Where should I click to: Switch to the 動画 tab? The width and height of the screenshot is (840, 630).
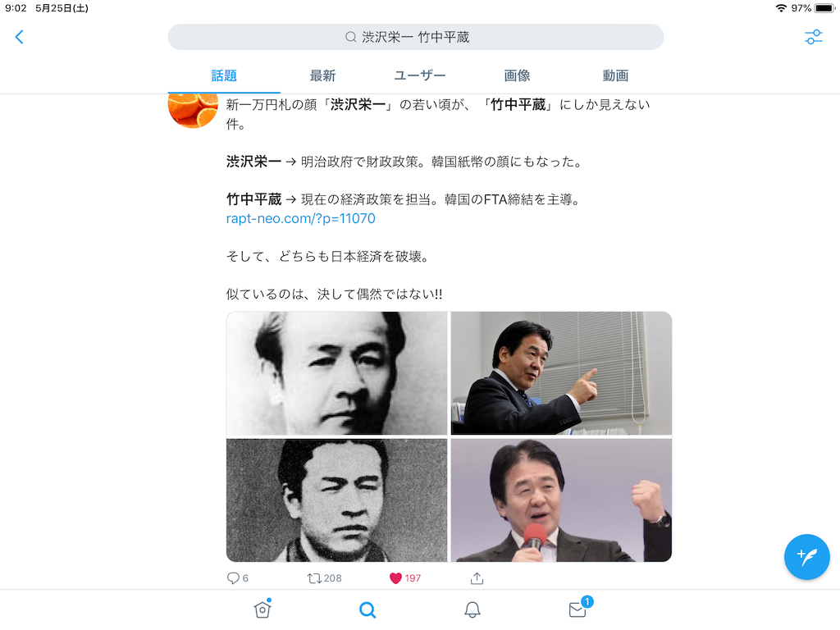(615, 75)
